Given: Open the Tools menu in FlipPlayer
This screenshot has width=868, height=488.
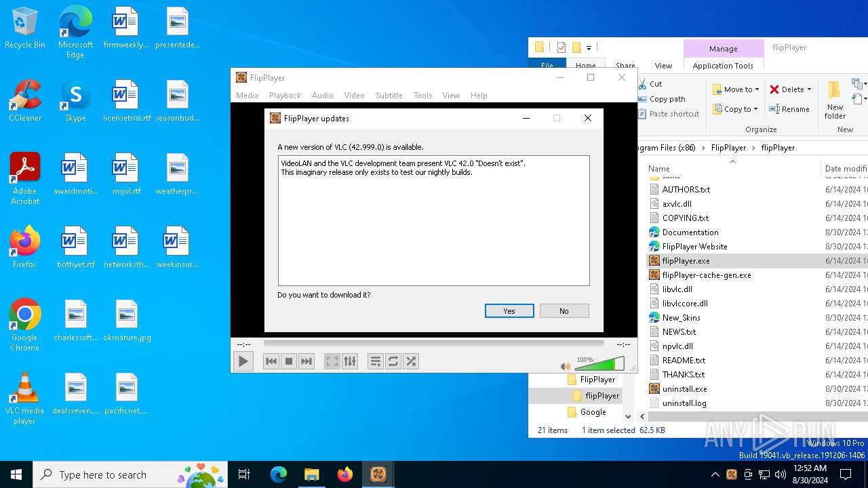Looking at the screenshot, I should [x=422, y=96].
